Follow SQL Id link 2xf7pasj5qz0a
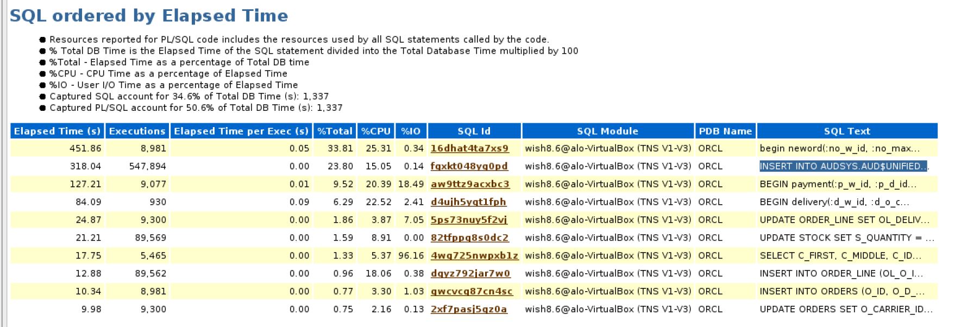 [x=469, y=310]
